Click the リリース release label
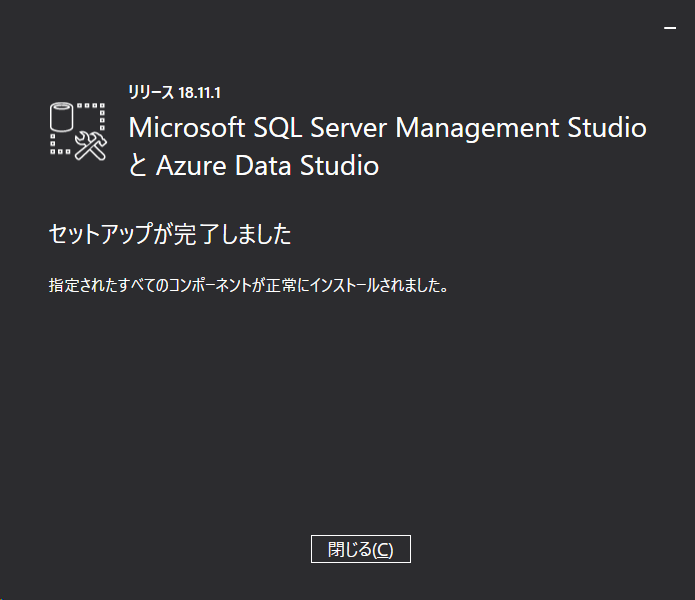 pos(151,93)
